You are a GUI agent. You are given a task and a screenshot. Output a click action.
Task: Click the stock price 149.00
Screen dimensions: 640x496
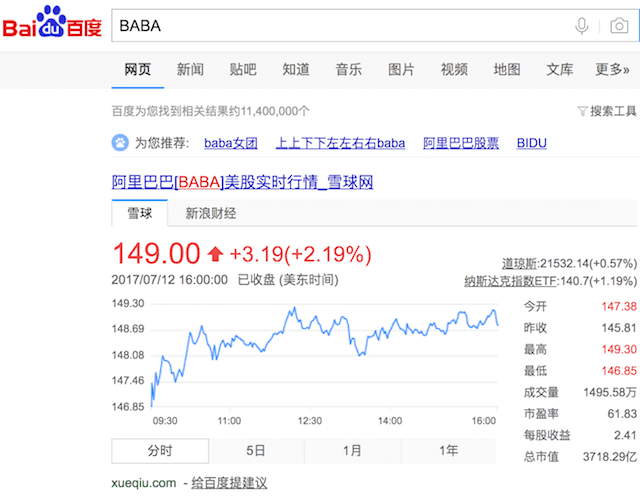[x=156, y=254]
